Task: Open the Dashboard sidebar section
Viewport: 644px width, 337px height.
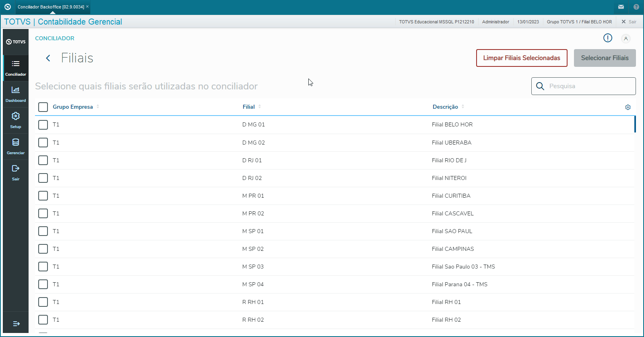Action: coord(16,94)
